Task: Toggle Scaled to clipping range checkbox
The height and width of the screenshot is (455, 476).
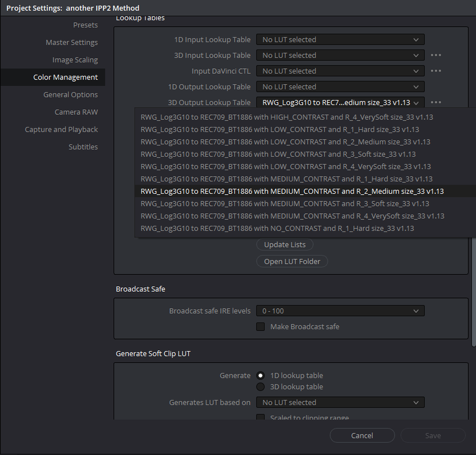Action: 260,417
